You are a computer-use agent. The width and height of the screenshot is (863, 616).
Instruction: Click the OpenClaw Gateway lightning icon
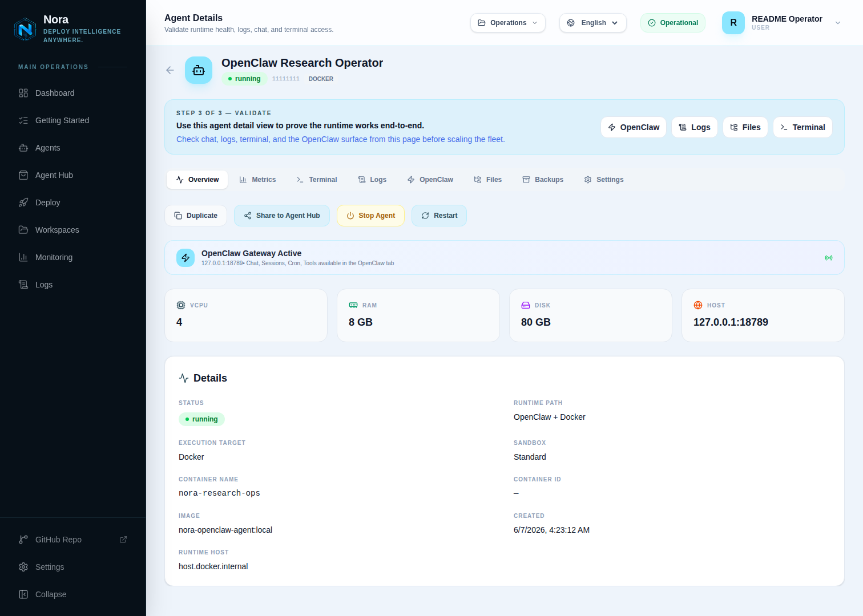pyautogui.click(x=185, y=258)
